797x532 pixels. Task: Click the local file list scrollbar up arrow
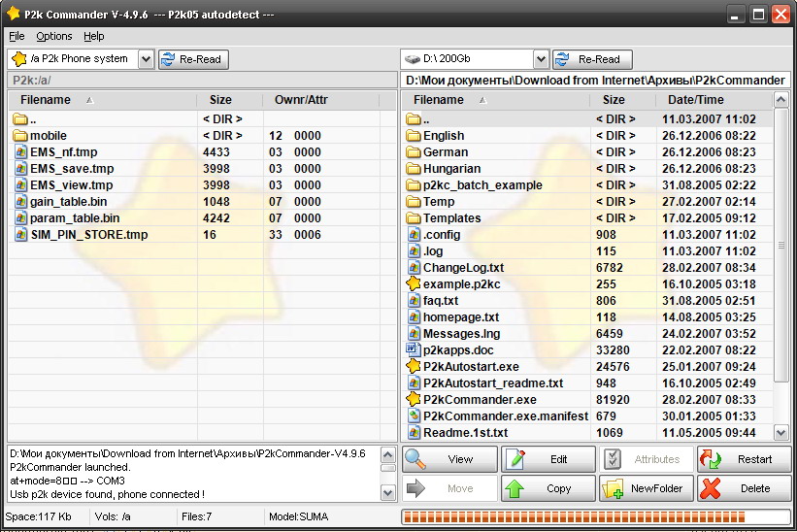pyautogui.click(x=781, y=100)
